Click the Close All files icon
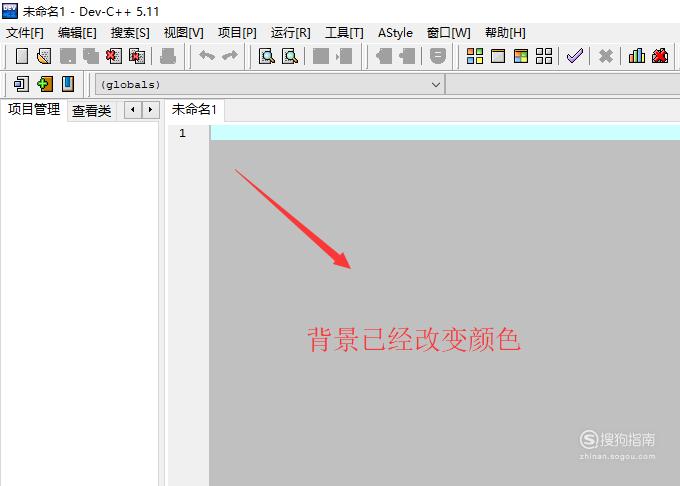This screenshot has height=486, width=680. [x=137, y=56]
